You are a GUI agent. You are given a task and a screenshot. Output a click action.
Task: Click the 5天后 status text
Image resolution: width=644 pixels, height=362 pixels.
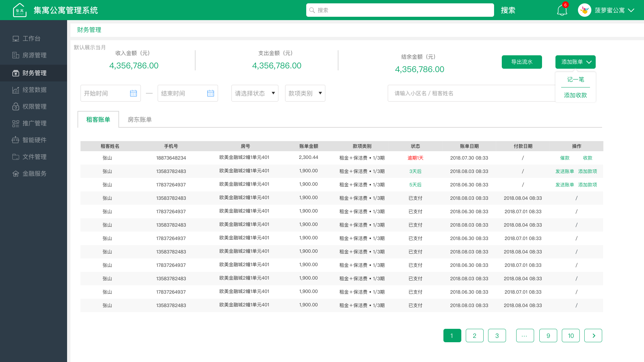(416, 185)
